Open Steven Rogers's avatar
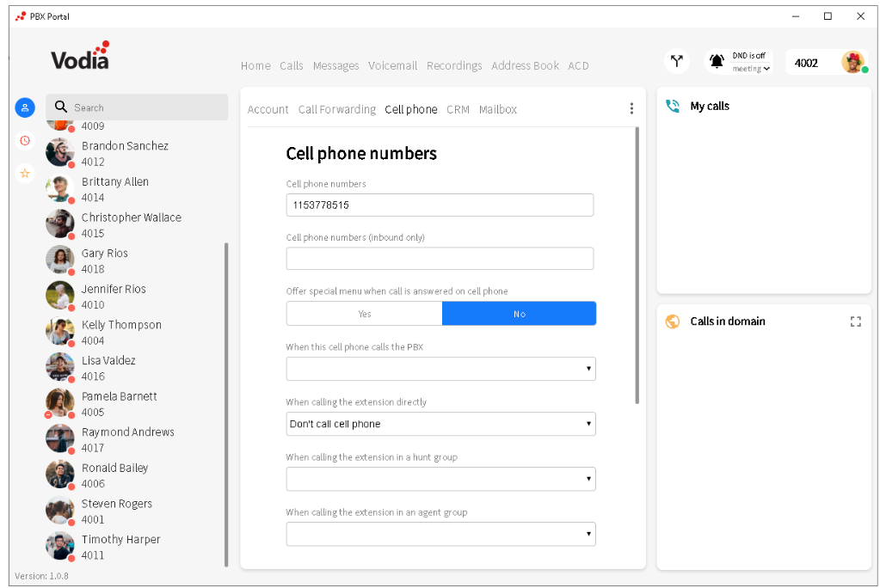 [59, 510]
